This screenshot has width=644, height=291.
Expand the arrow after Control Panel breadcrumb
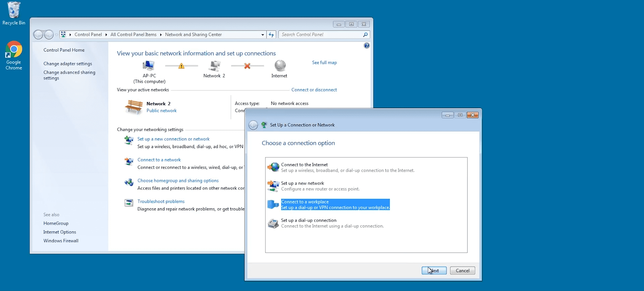[106, 34]
